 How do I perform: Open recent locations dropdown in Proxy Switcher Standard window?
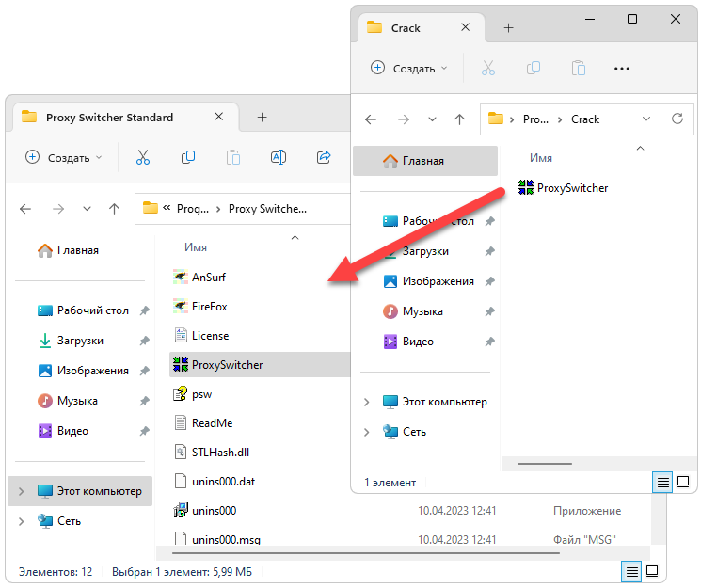(x=87, y=209)
